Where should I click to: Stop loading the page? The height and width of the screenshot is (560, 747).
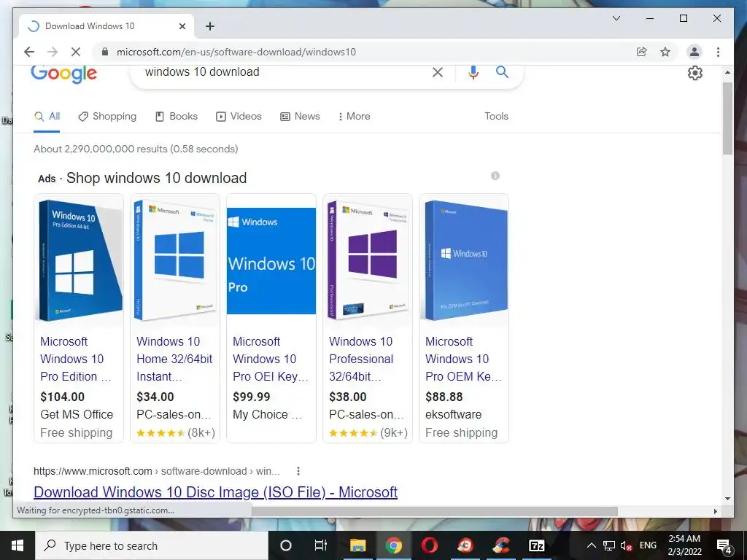[x=76, y=52]
